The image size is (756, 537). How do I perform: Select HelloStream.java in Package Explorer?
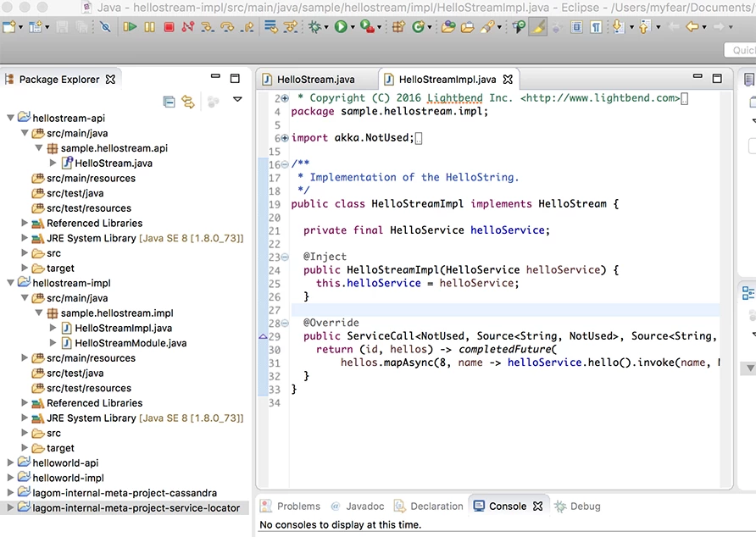click(x=114, y=163)
